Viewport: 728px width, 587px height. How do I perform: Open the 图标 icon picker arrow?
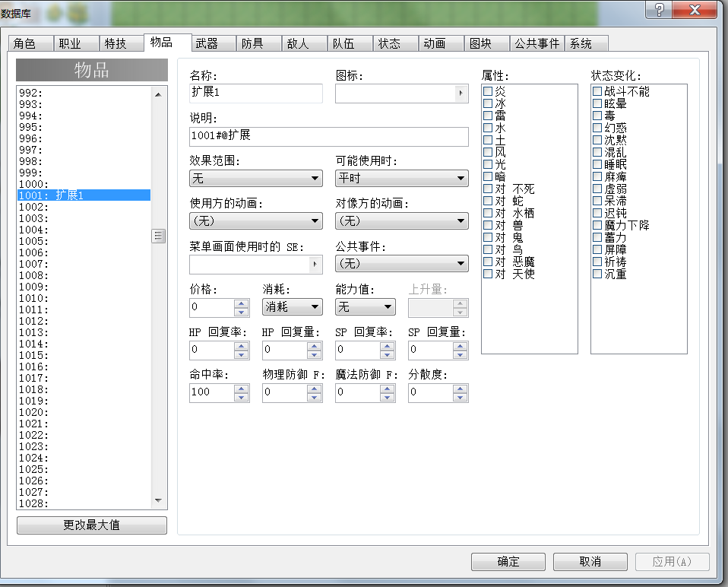(461, 94)
